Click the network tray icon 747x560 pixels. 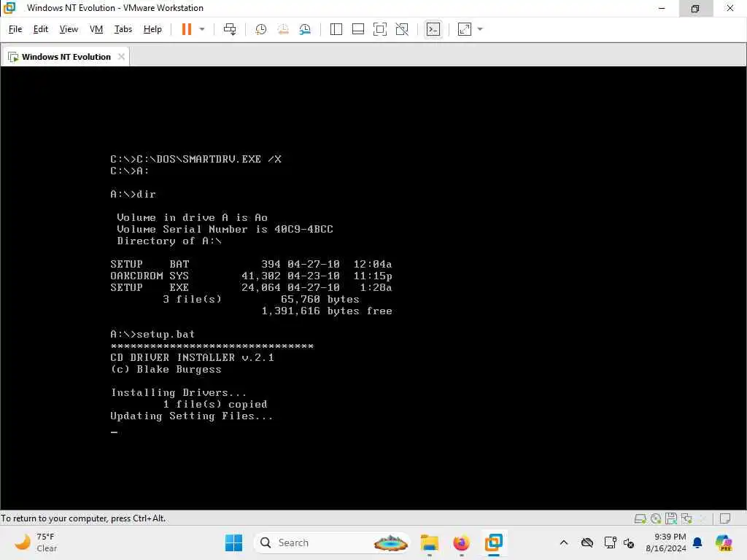[x=610, y=542]
